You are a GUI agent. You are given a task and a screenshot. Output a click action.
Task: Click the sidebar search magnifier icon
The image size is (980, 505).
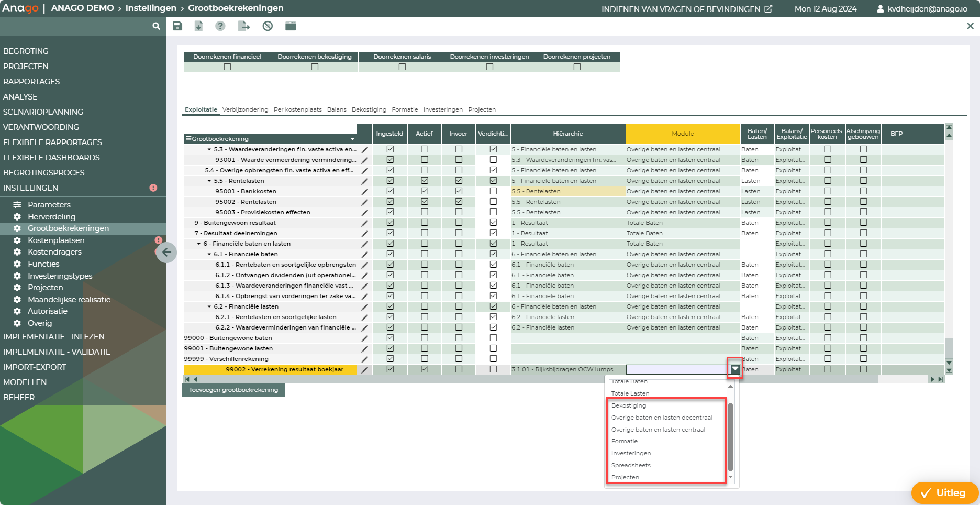point(156,26)
